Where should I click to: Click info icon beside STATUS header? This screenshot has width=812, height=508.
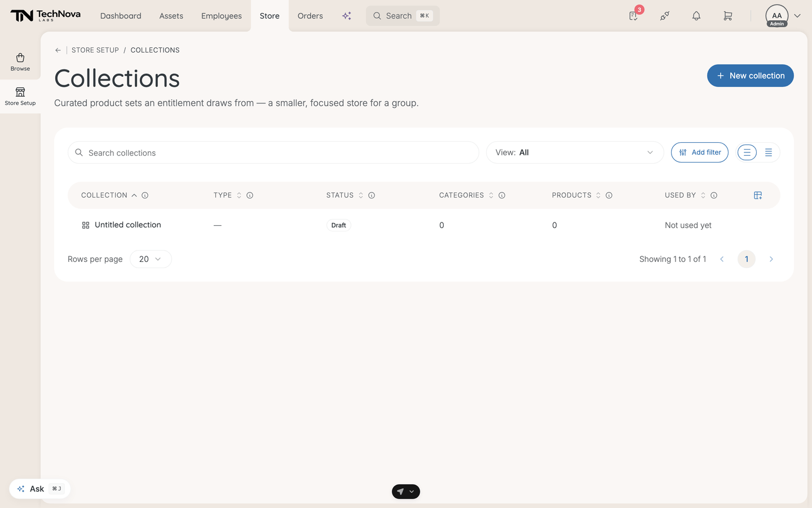click(372, 195)
